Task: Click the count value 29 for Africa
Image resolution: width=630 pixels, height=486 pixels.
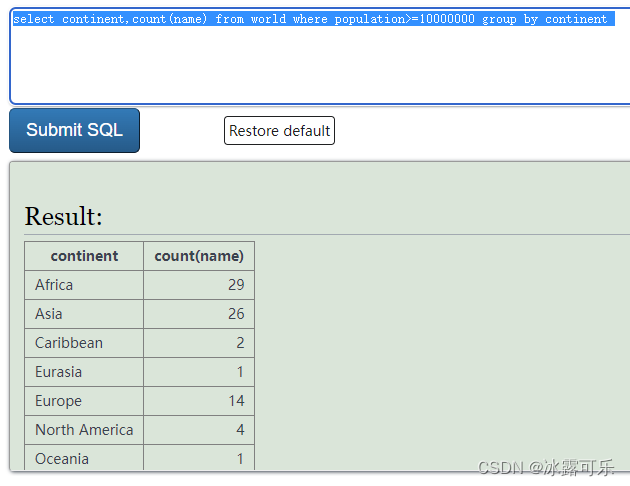Action: pyautogui.click(x=199, y=285)
